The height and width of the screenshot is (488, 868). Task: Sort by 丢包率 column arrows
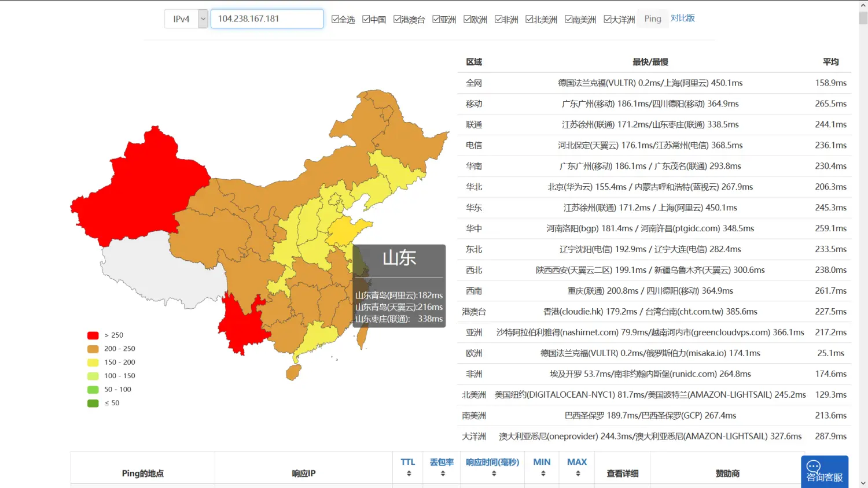442,474
